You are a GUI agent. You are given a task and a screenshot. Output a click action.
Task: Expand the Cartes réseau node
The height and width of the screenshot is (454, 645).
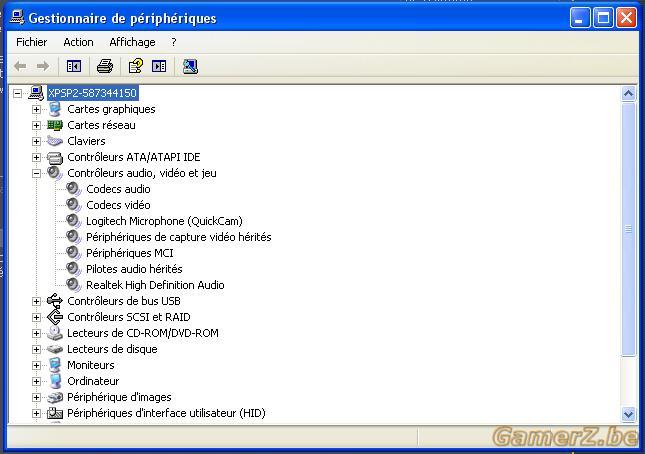point(36,125)
